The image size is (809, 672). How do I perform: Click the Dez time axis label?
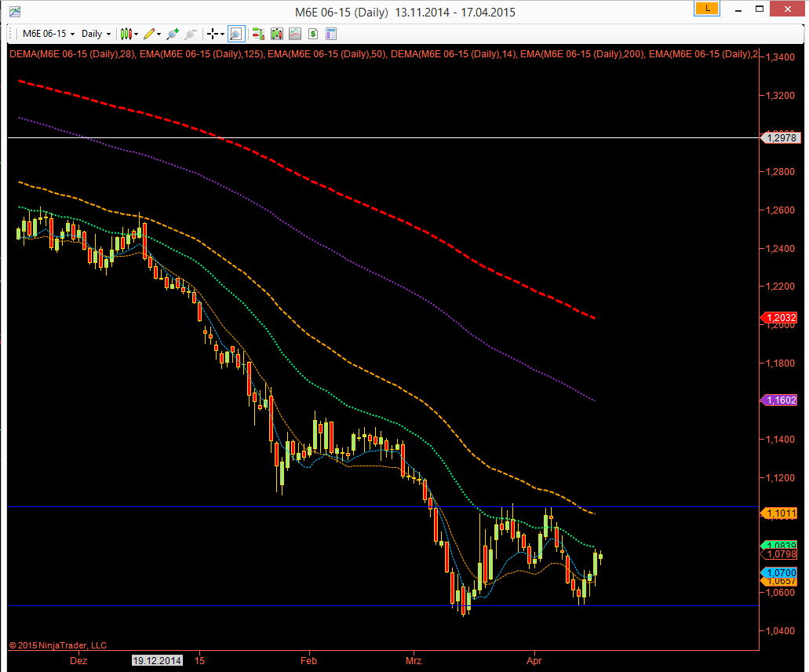click(78, 661)
